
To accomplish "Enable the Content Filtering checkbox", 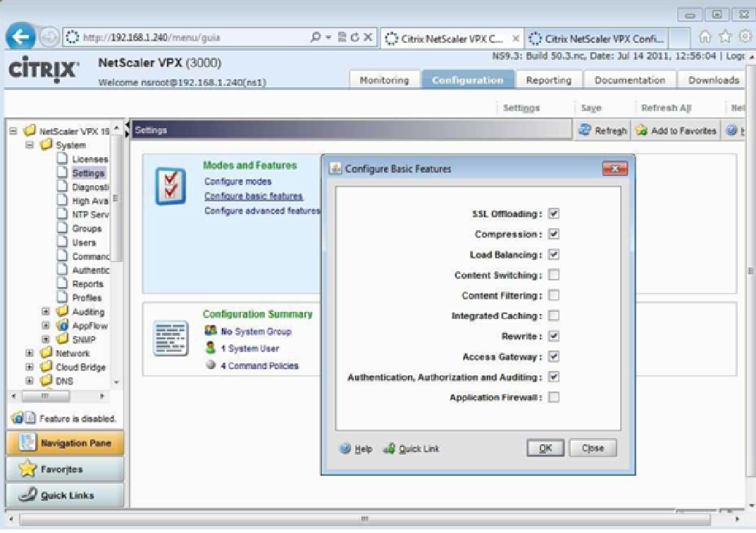I will click(554, 295).
